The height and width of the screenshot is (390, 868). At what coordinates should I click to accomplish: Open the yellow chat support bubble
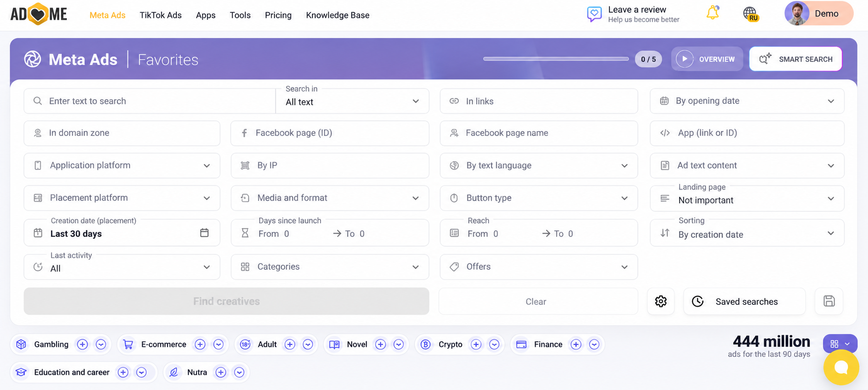coord(841,367)
